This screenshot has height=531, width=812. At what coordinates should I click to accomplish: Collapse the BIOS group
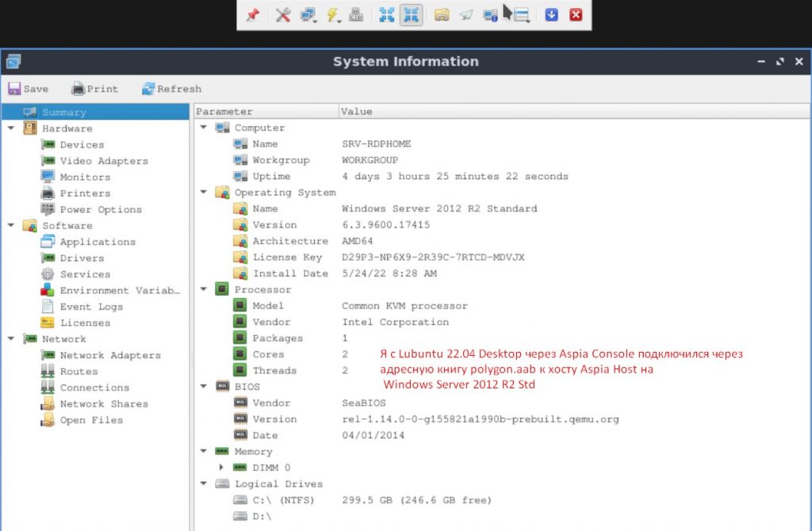tap(204, 386)
